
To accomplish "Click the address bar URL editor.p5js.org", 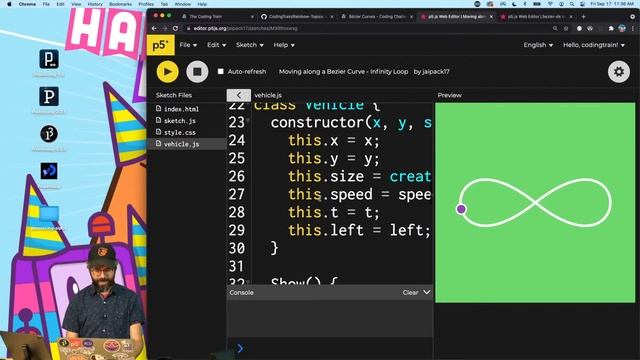I will click(245, 29).
